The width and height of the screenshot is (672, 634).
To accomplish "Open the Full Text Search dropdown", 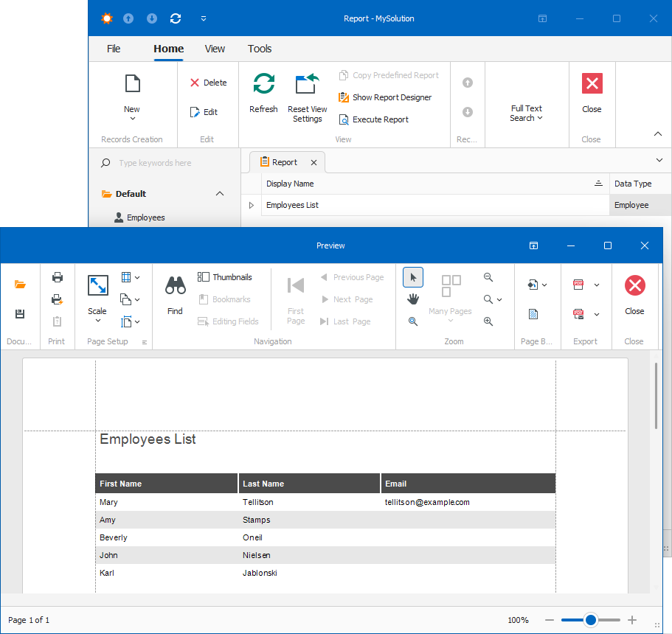I will 527,113.
